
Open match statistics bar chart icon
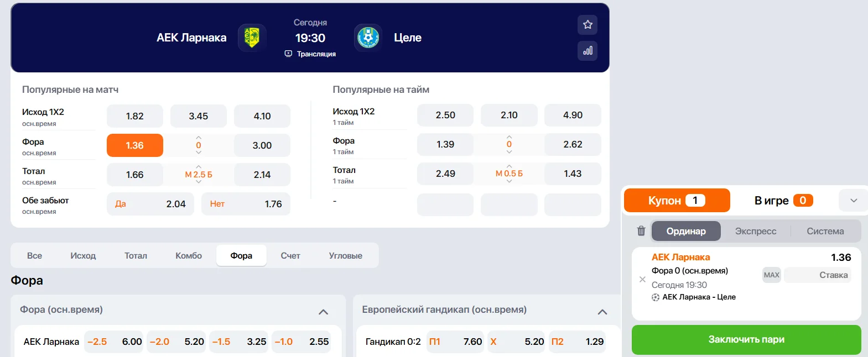[588, 51]
